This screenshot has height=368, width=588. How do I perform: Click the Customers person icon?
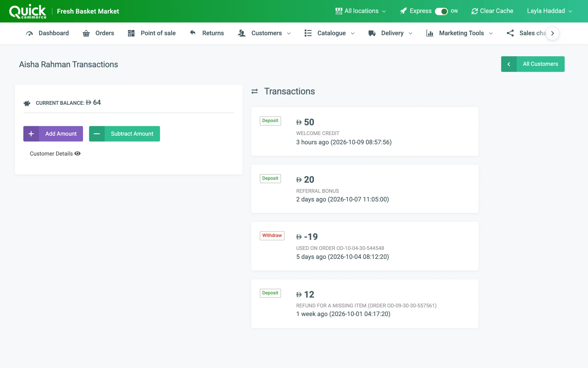(x=242, y=33)
